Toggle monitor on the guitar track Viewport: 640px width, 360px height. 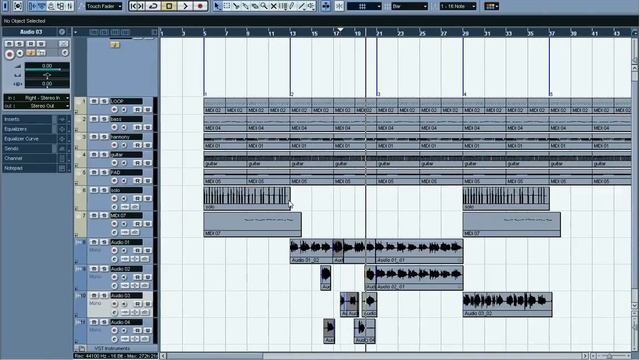[x=124, y=163]
